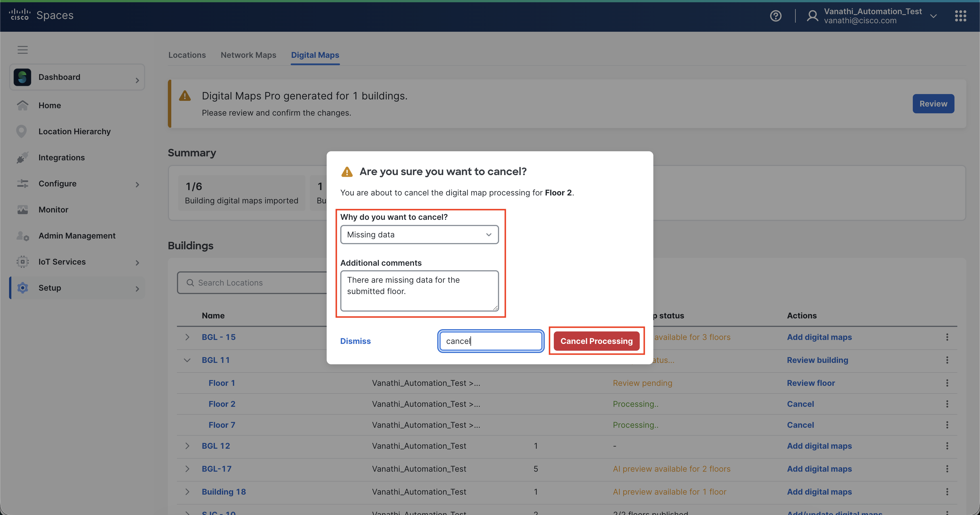Click the Cancel Processing button
Image resolution: width=980 pixels, height=515 pixels.
pos(596,341)
